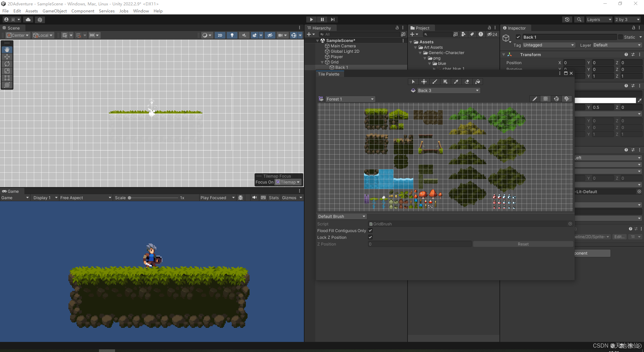The image size is (644, 352).
Task: Choose the Tile Palette flood fill bucket tool
Action: (x=478, y=82)
